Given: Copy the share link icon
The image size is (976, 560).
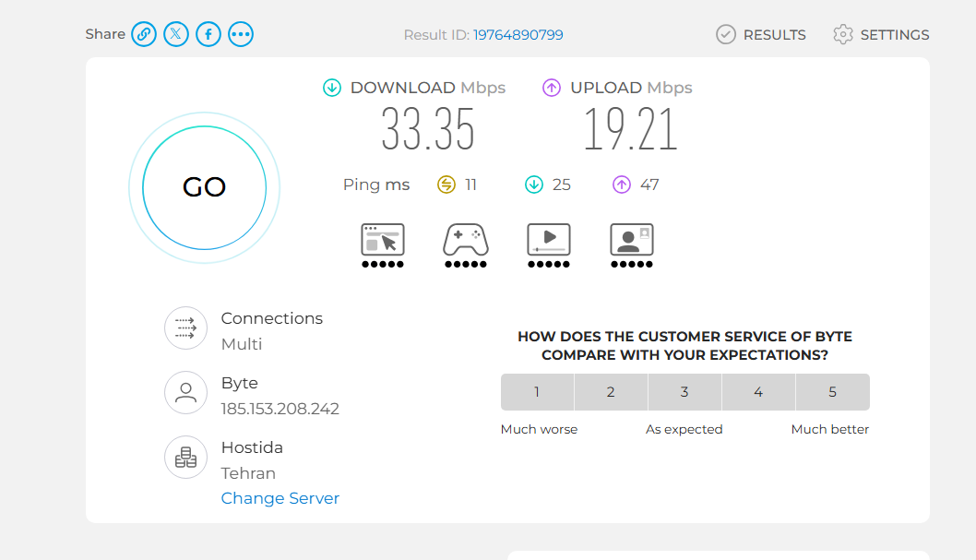Looking at the screenshot, I should click(x=144, y=34).
